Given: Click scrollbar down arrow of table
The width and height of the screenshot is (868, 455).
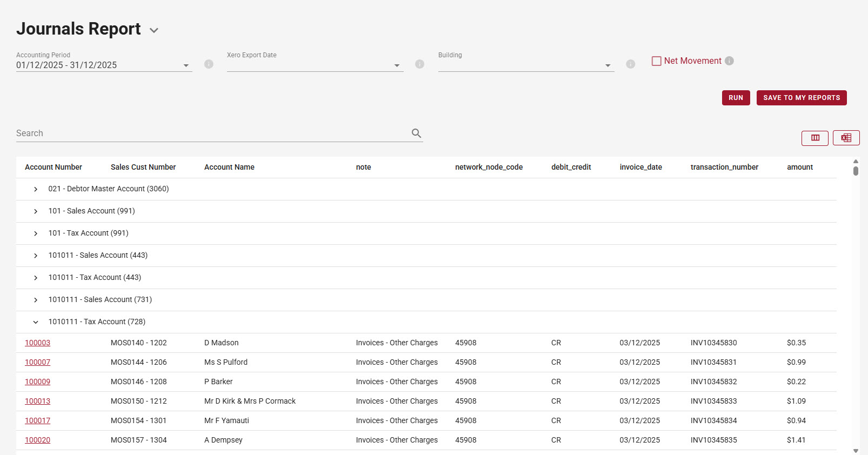Looking at the screenshot, I should (x=856, y=451).
